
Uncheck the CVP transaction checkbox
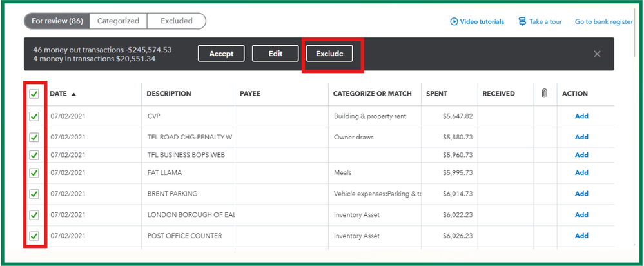click(x=34, y=116)
